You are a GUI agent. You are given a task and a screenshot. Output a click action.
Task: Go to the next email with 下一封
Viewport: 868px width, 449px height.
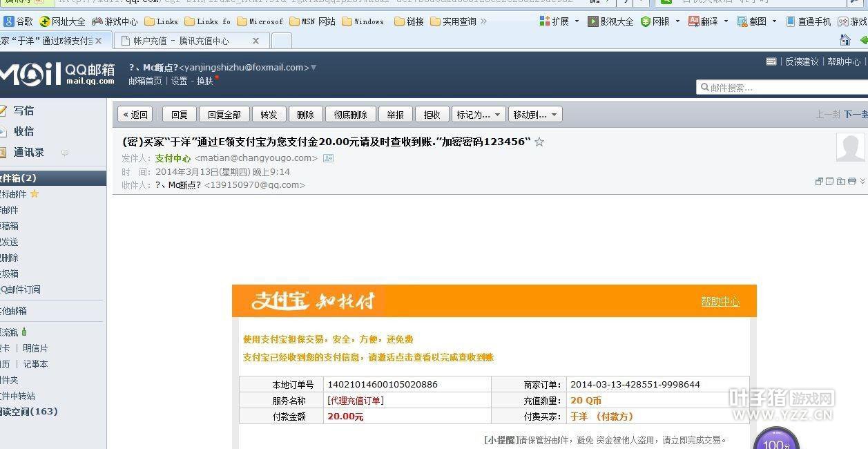[x=856, y=115]
